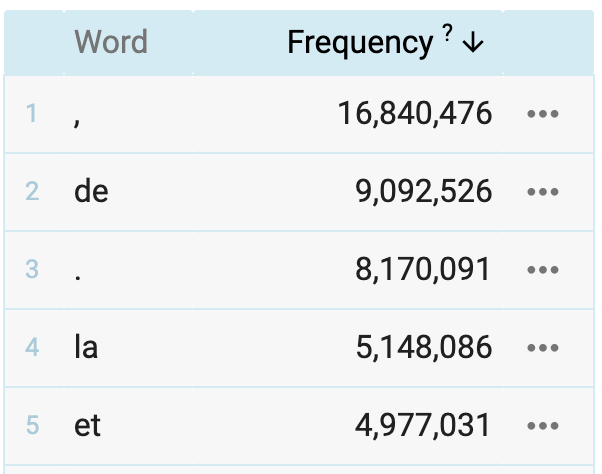Viewport: 602px width, 474px height.
Task: Open the three-dot menu for the period row
Action: pyautogui.click(x=542, y=269)
